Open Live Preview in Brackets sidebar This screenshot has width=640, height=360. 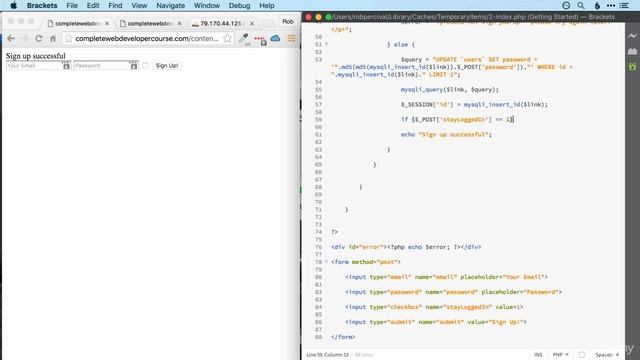point(632,36)
